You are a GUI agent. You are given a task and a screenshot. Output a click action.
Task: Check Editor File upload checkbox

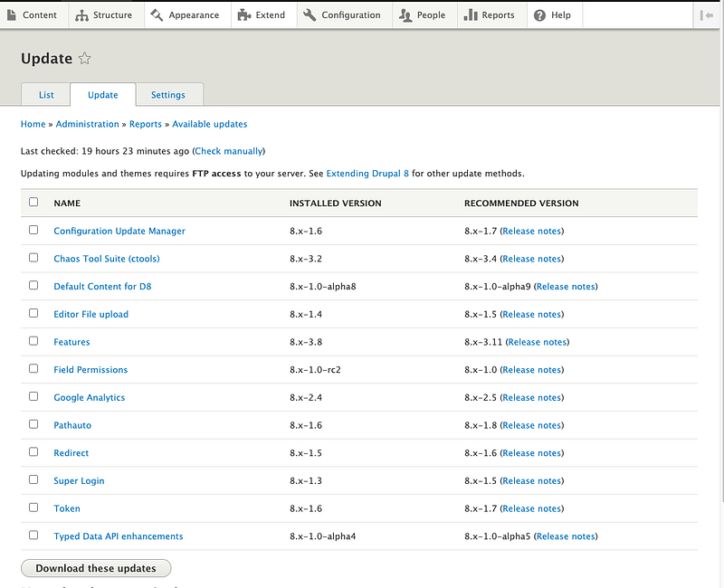[x=33, y=313]
